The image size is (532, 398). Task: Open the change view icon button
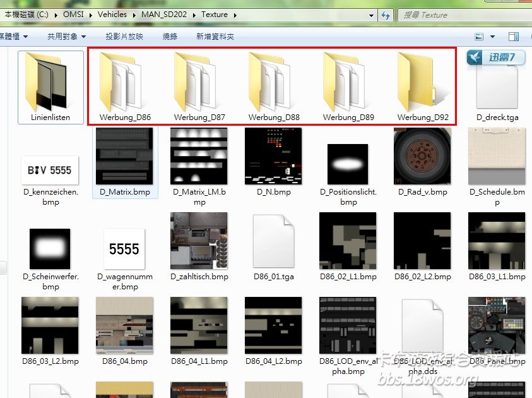[479, 37]
